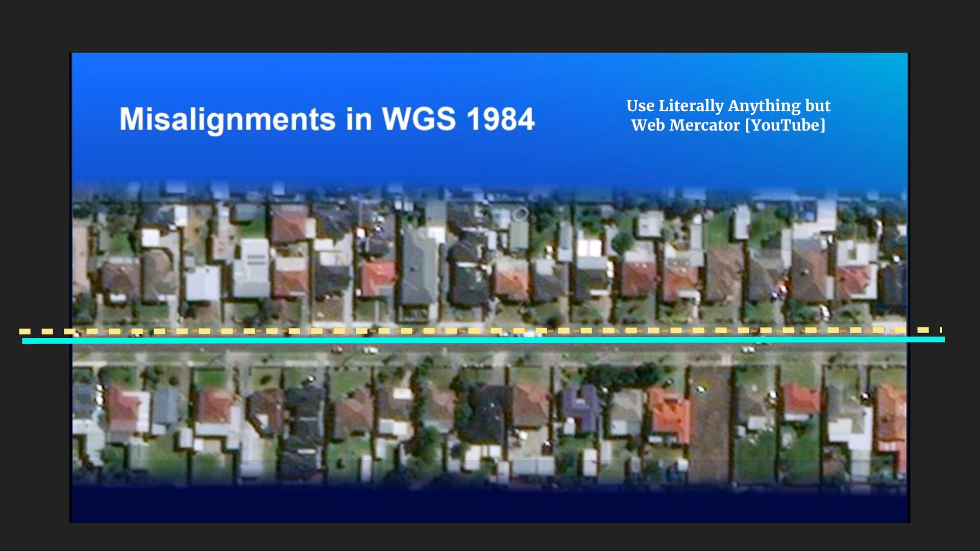Open the 'Use Literally Anything but Web Mercator [YouTube]' link
This screenshot has width=980, height=551.
tap(728, 115)
